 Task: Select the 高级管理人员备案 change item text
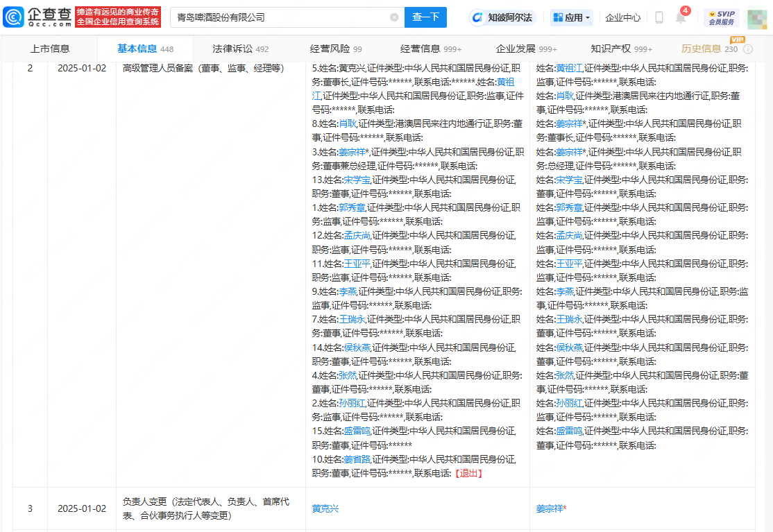203,69
